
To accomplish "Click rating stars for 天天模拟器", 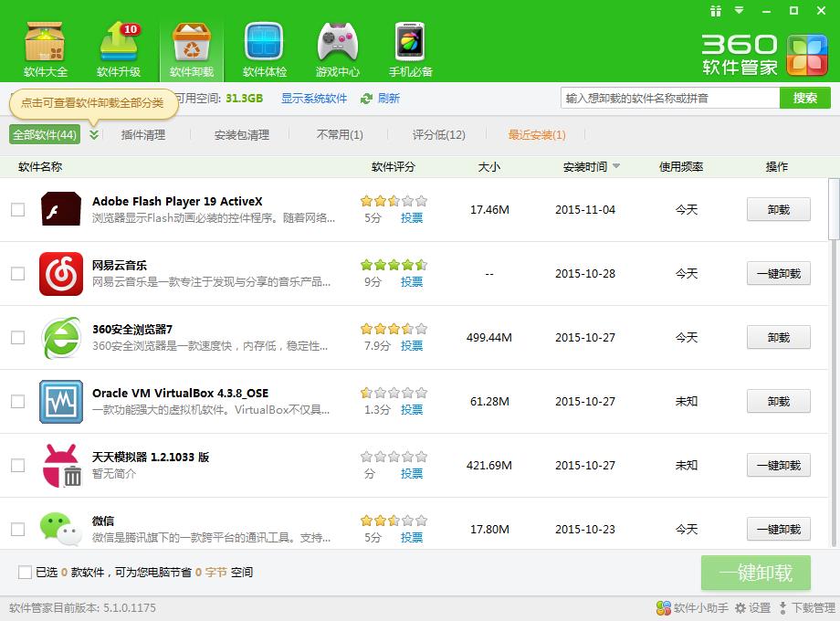I will tap(394, 457).
